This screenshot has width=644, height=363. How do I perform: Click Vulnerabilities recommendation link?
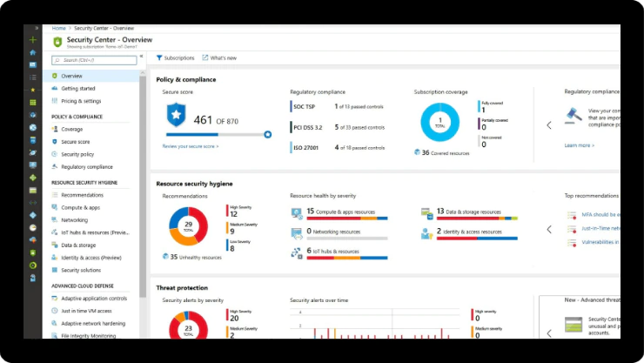tap(600, 242)
